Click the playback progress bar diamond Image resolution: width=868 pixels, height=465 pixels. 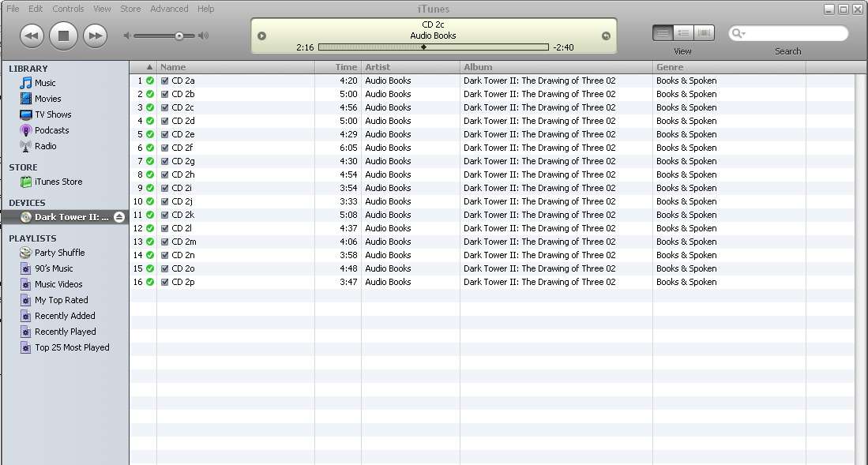(423, 47)
